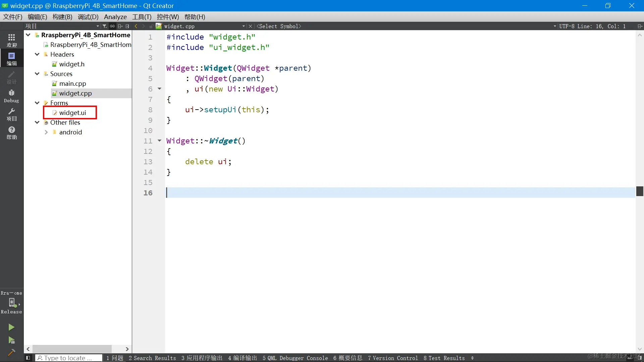Click the green Run button

11,327
